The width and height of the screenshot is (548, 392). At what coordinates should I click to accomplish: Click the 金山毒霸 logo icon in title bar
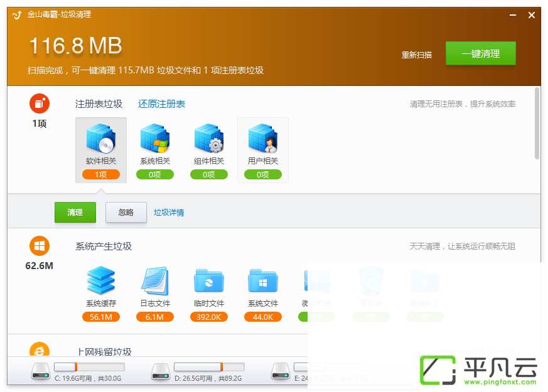[x=17, y=15]
